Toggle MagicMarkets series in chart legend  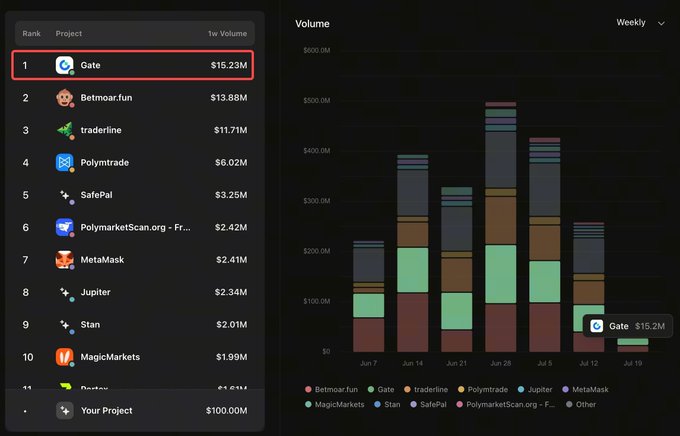334,404
